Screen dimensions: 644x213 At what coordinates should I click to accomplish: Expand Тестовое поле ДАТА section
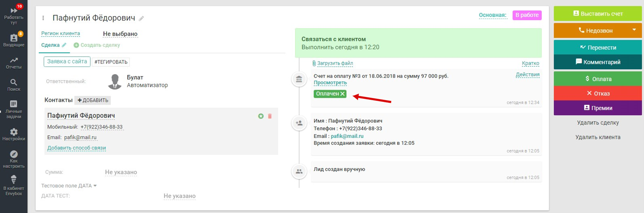69,186
